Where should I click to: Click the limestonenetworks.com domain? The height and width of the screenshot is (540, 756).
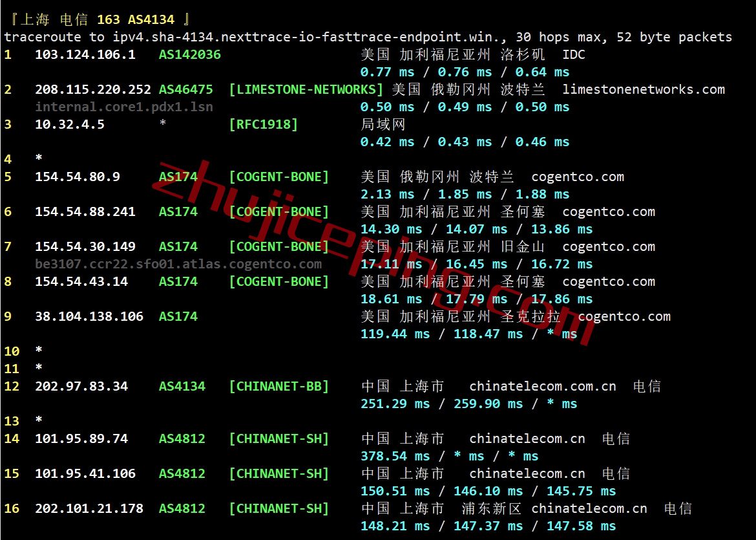tap(644, 89)
